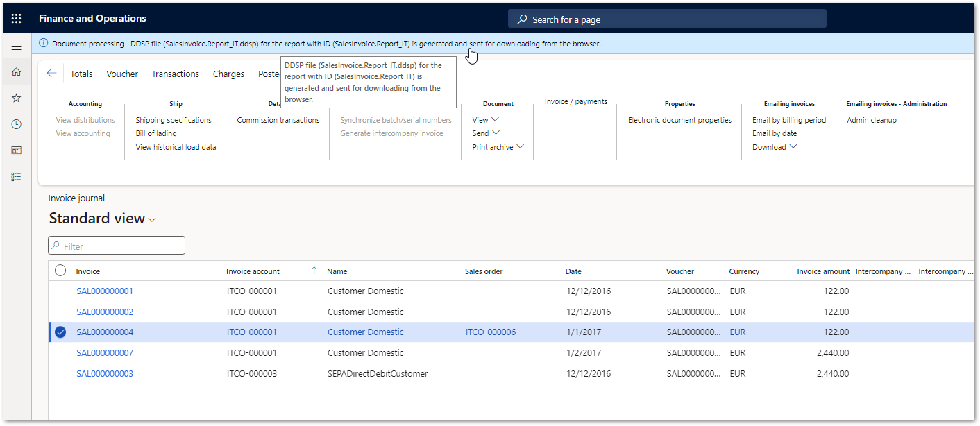Image resolution: width=980 pixels, height=426 pixels.
Task: Select the 1/1/2017 date cell
Action: pyautogui.click(x=583, y=332)
